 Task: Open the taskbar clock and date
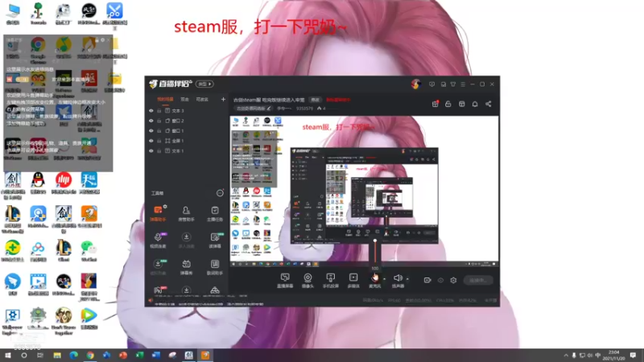pos(613,356)
